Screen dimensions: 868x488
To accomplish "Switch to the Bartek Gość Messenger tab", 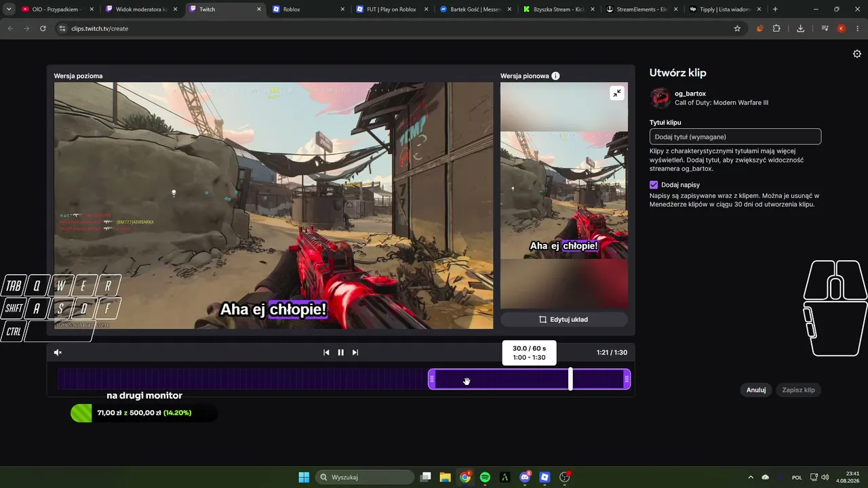I will pyautogui.click(x=477, y=9).
